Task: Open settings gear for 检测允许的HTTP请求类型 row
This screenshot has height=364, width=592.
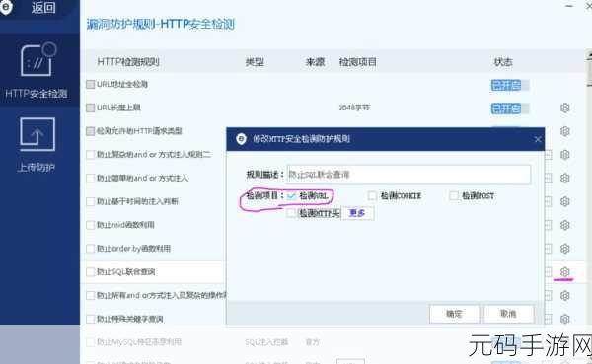Action: point(564,131)
